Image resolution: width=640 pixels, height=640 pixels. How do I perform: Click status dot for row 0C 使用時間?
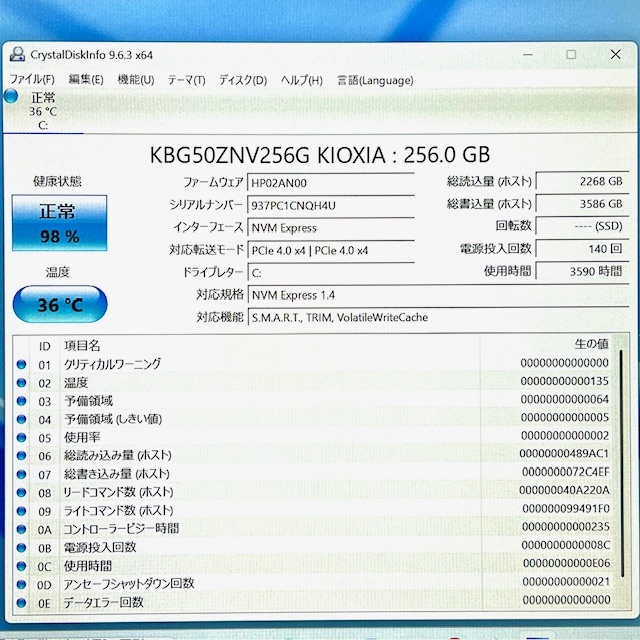click(x=22, y=566)
